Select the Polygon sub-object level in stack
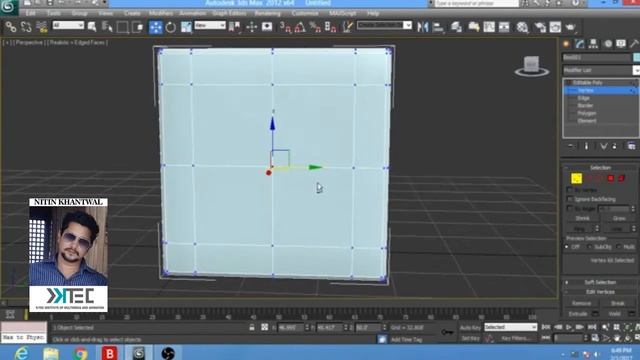The height and width of the screenshot is (360, 640). pyautogui.click(x=587, y=113)
